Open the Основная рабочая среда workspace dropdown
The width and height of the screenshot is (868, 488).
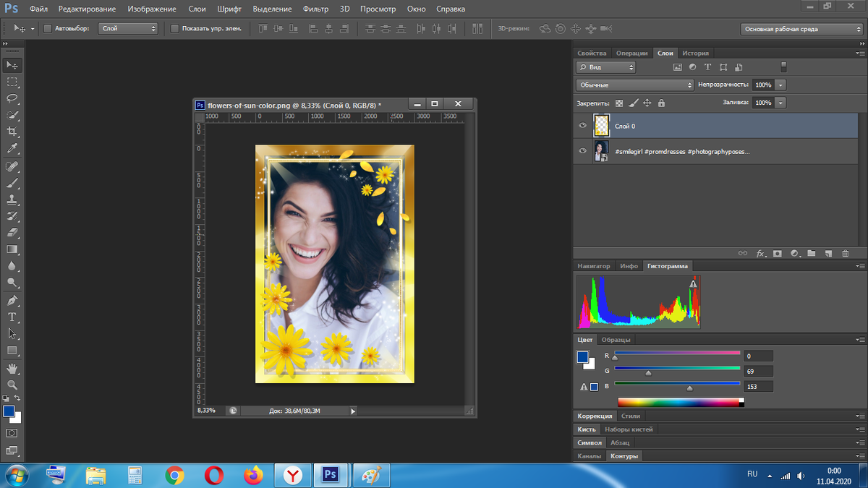point(801,29)
